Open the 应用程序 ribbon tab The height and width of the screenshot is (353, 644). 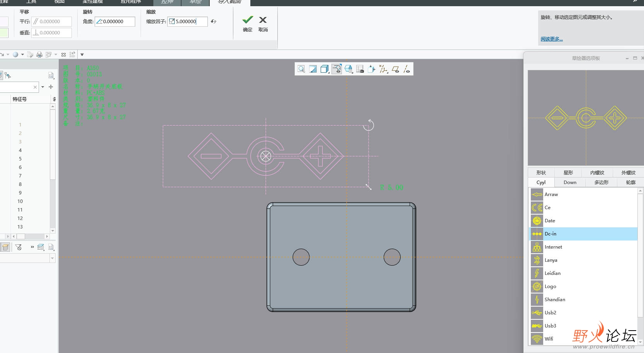coord(131,2)
